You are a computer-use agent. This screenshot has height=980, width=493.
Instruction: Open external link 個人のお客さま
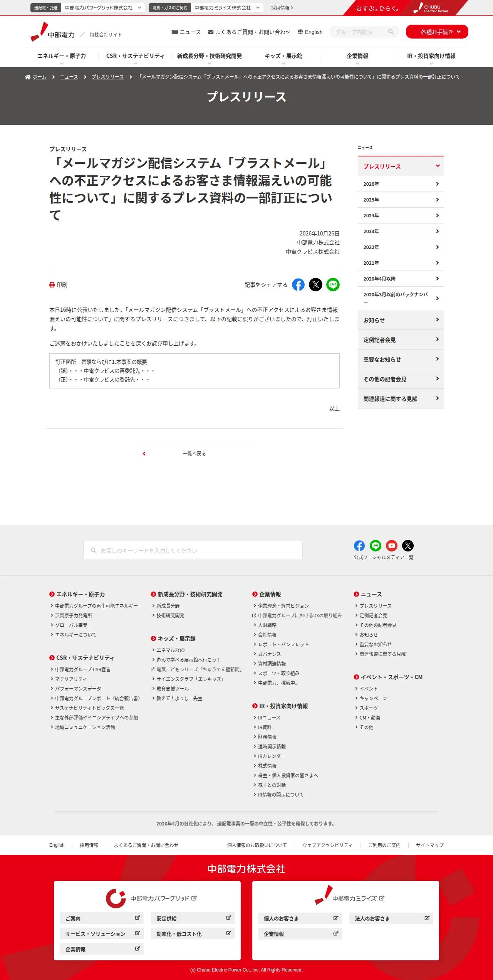[300, 918]
